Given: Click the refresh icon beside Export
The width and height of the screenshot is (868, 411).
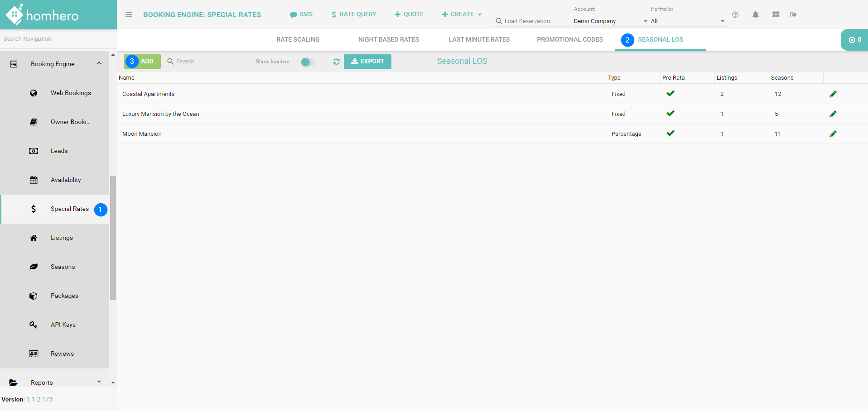Looking at the screenshot, I should (x=336, y=62).
